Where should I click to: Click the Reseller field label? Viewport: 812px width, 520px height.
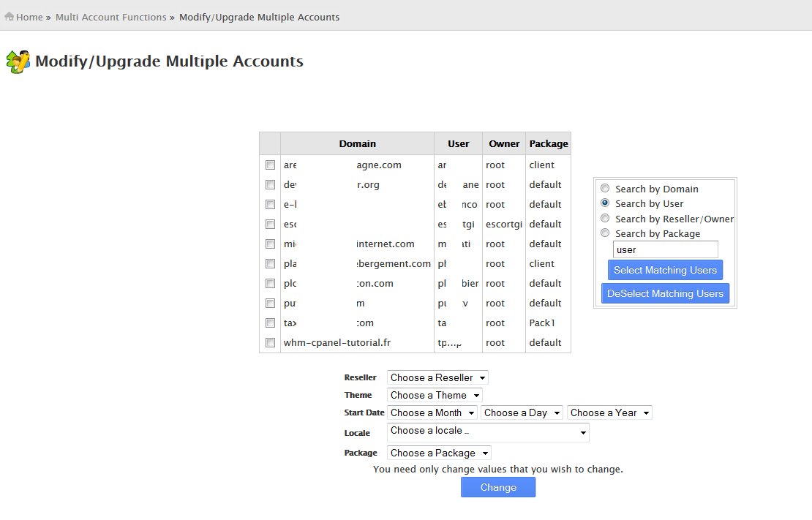pyautogui.click(x=361, y=377)
